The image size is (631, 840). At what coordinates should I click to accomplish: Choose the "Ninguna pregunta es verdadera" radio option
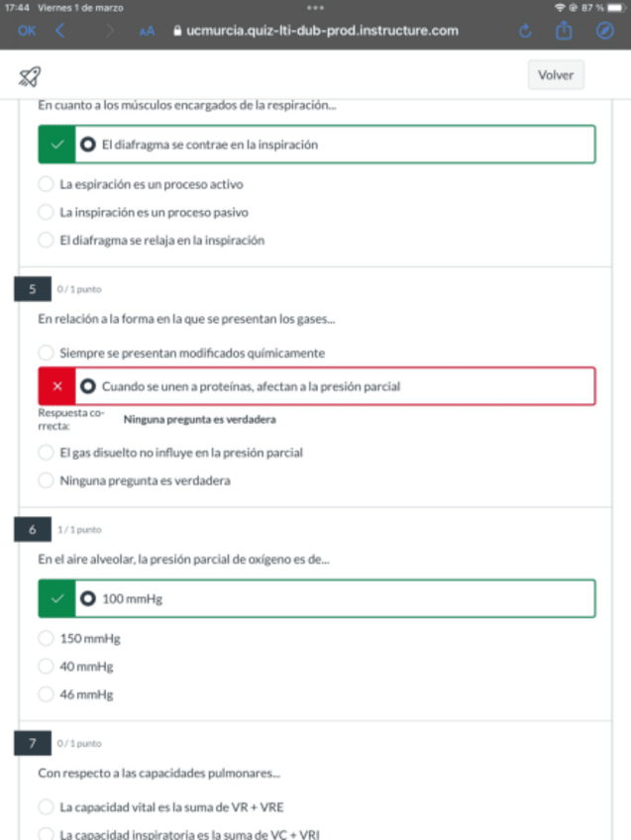click(x=46, y=481)
